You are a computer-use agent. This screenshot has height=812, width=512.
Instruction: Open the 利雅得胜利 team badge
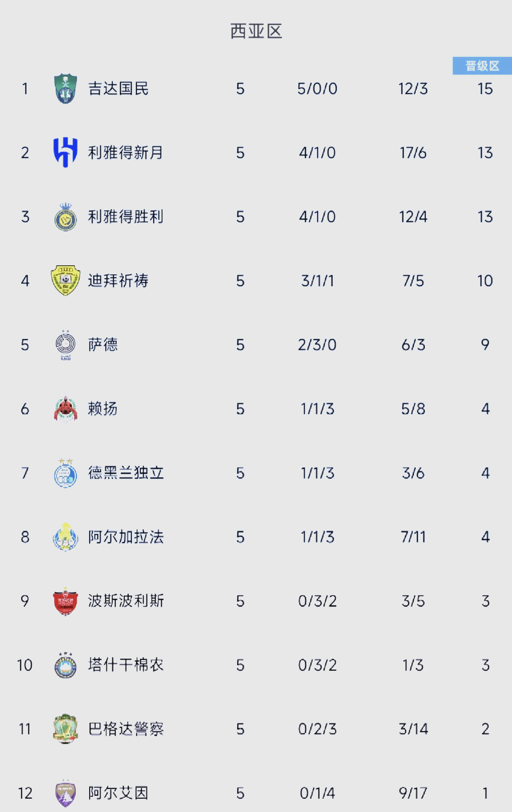(x=65, y=217)
